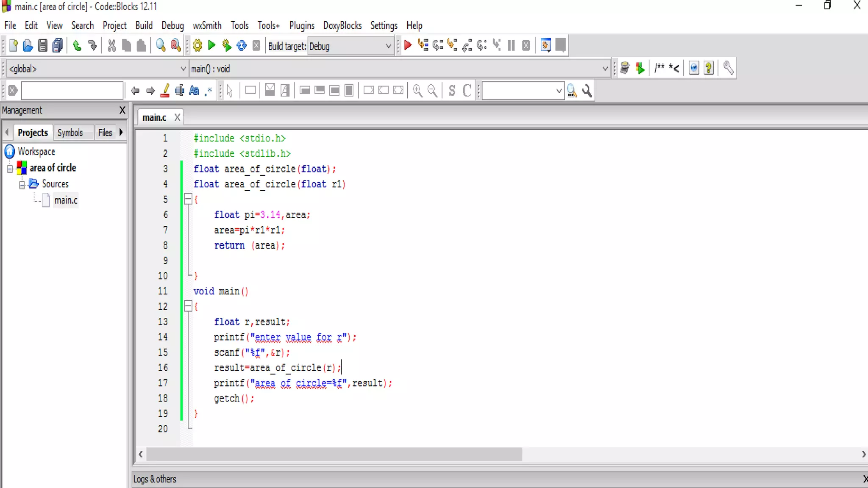
Task: Open the debugging windows icon
Action: click(x=546, y=45)
